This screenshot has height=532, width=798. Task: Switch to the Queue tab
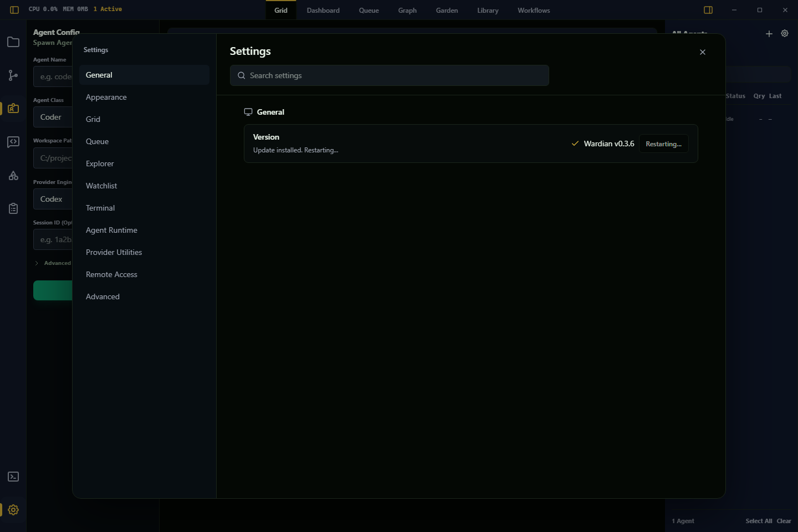click(x=369, y=10)
